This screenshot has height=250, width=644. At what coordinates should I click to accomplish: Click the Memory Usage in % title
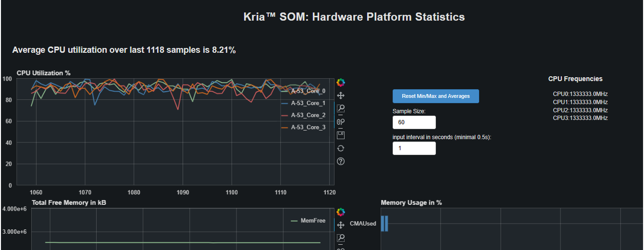[x=411, y=202]
